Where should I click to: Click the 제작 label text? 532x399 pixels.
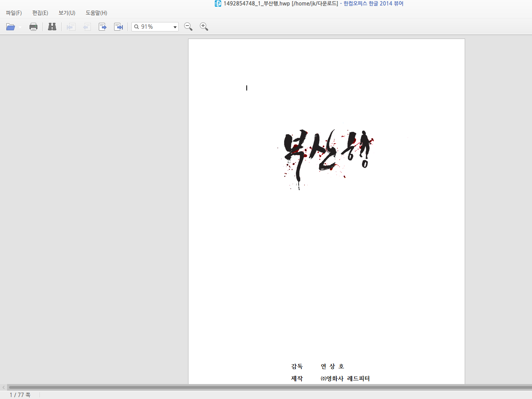click(x=297, y=379)
